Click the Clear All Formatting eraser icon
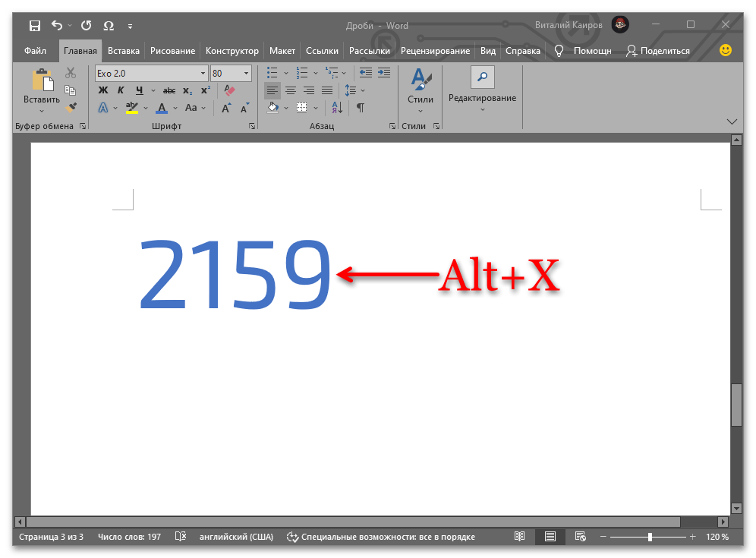Viewport: 756px width, 558px height. coord(230,90)
